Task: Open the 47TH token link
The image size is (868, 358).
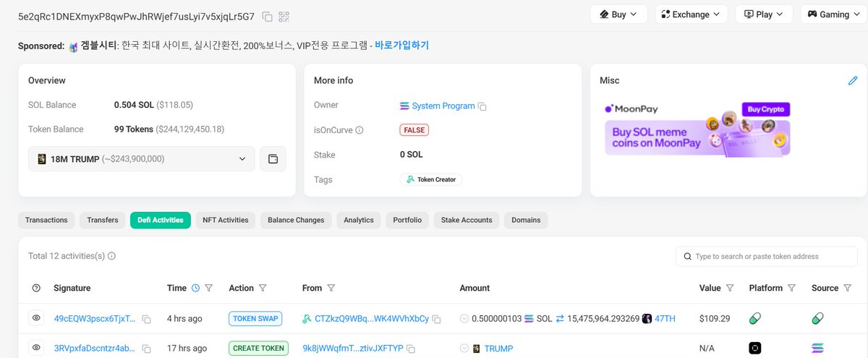Action: [665, 318]
